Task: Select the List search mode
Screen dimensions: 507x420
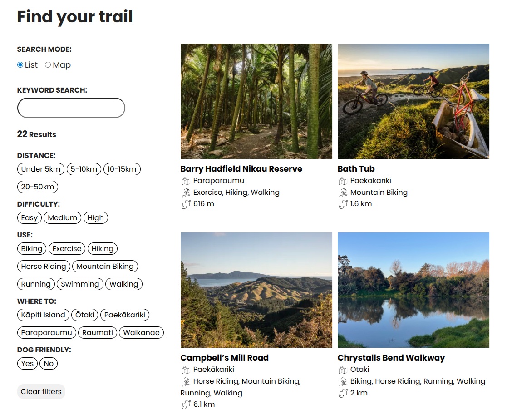Action: coord(19,65)
